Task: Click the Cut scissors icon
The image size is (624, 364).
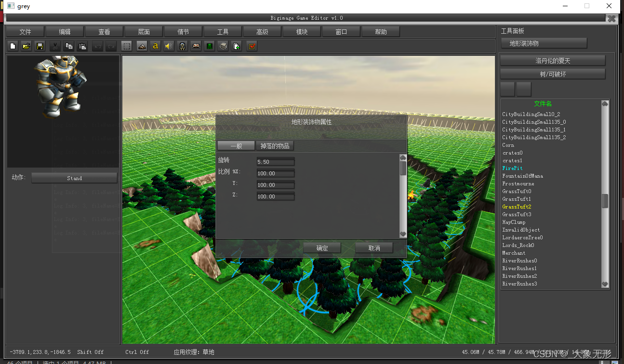Action: coord(55,46)
